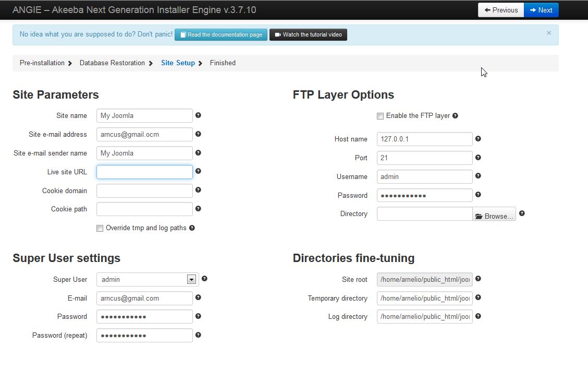This screenshot has height=369, width=588.
Task: Click into FTP Password field
Action: 424,195
